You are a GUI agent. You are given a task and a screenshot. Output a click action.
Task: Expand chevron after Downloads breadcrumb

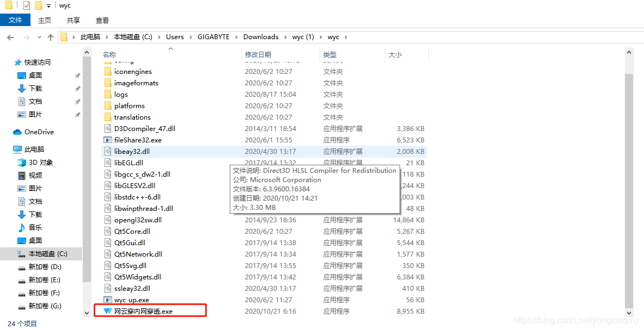[285, 37]
